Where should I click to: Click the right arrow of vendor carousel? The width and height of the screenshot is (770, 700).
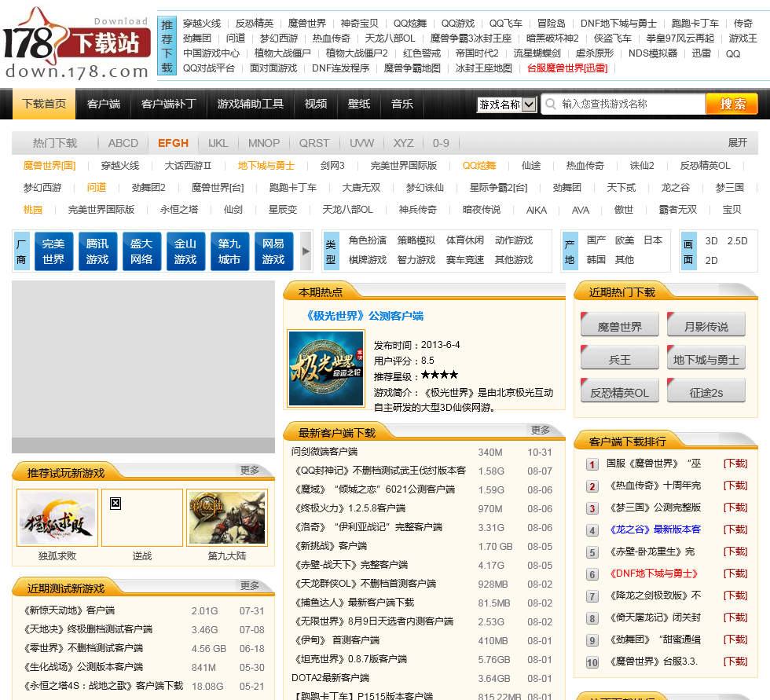coord(306,251)
